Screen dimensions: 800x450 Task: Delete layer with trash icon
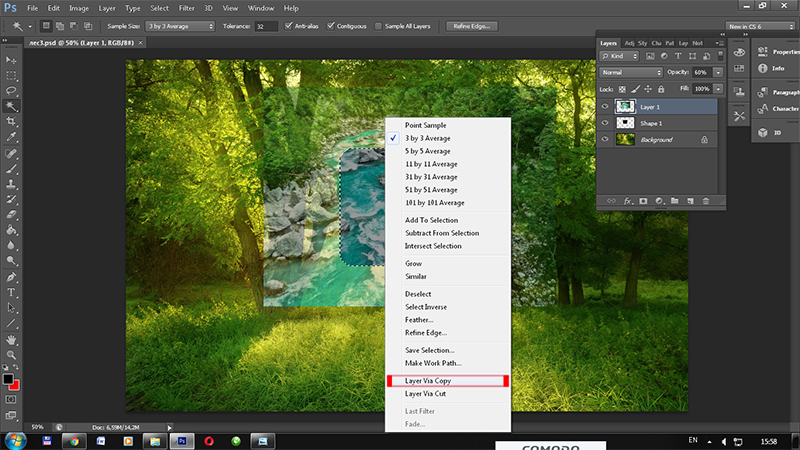[x=706, y=201]
